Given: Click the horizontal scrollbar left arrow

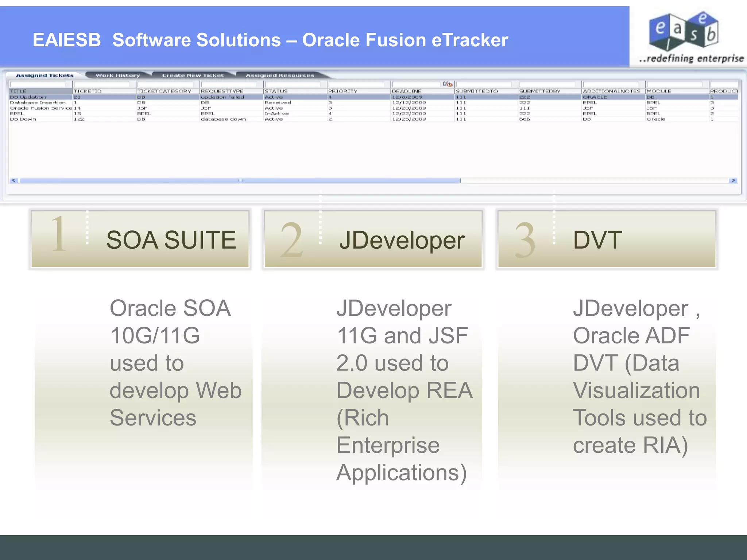Looking at the screenshot, I should (14, 180).
